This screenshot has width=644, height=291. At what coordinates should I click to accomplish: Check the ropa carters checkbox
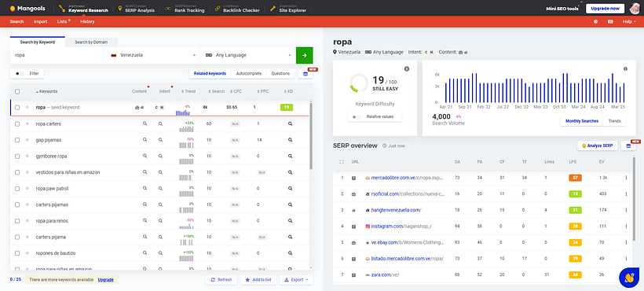tap(17, 123)
